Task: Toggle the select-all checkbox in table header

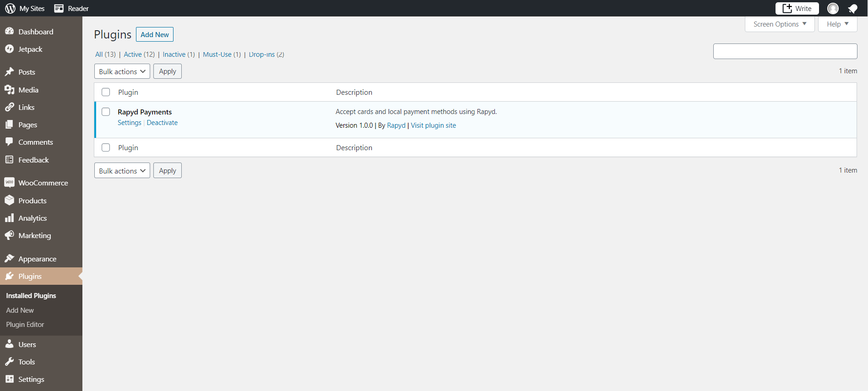Action: (106, 92)
